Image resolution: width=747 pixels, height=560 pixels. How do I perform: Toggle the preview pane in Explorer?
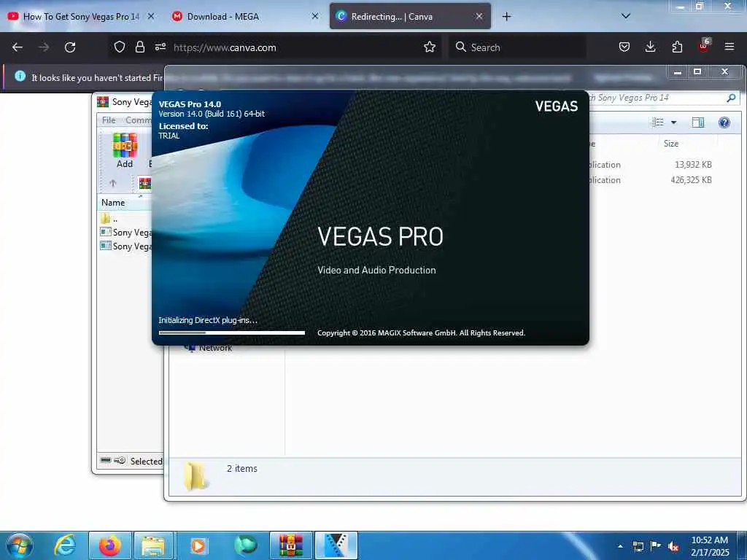coord(698,122)
